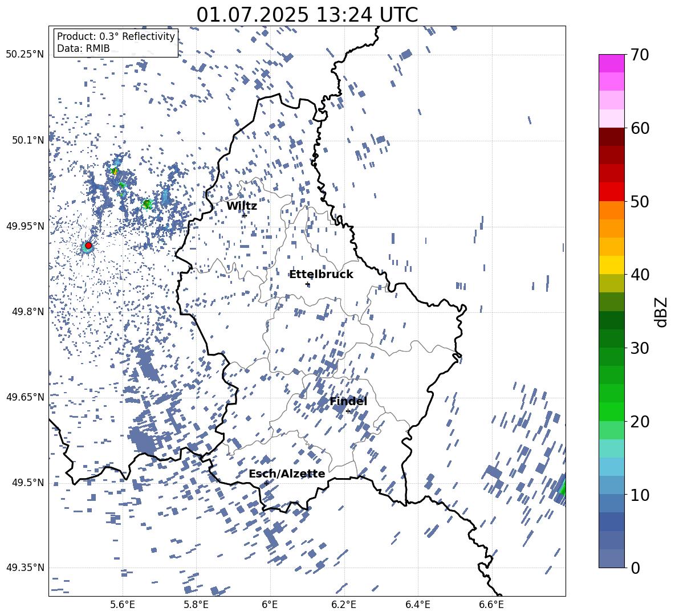
Task: Click the 5.8°E longitude tick label
Action: coord(196,605)
